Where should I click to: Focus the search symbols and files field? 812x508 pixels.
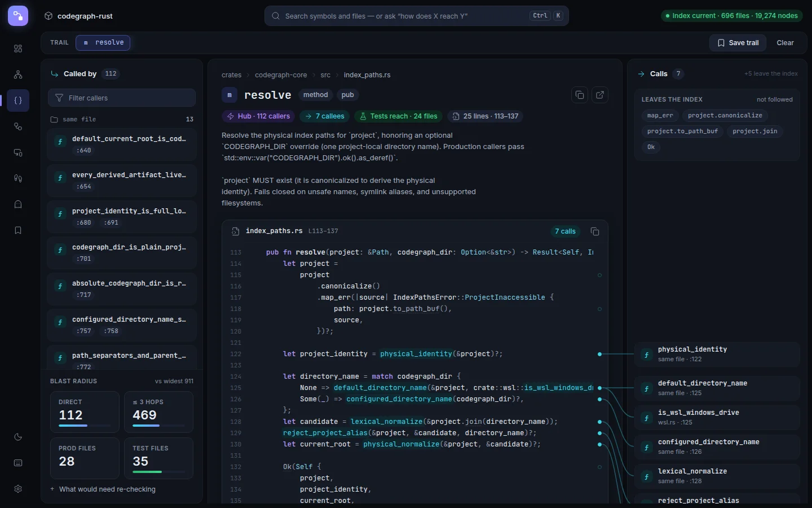417,16
